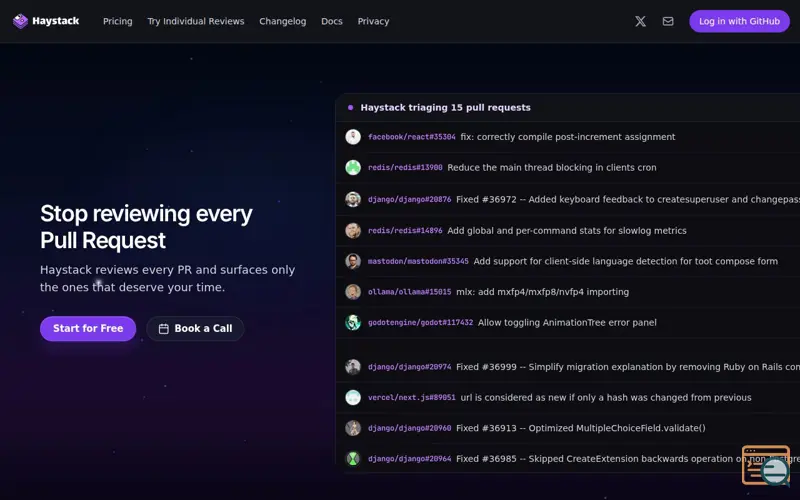Click Start for Free
Screen dimensions: 800x500
point(88,329)
